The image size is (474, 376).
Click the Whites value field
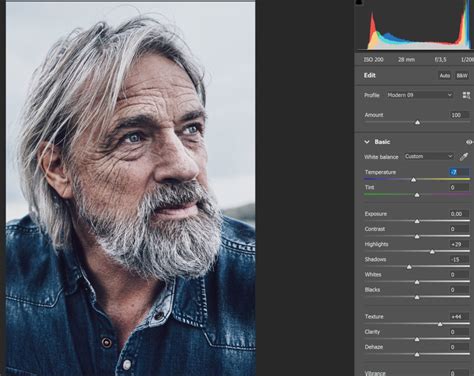coord(459,275)
